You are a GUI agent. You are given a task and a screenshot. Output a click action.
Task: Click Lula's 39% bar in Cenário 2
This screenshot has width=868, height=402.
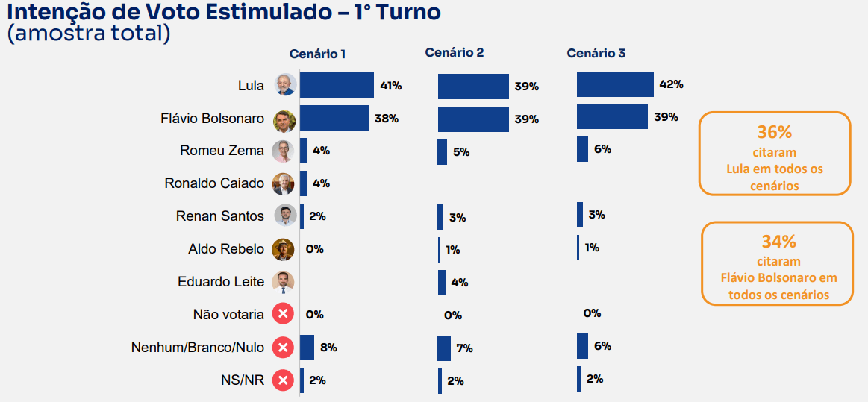coord(473,87)
